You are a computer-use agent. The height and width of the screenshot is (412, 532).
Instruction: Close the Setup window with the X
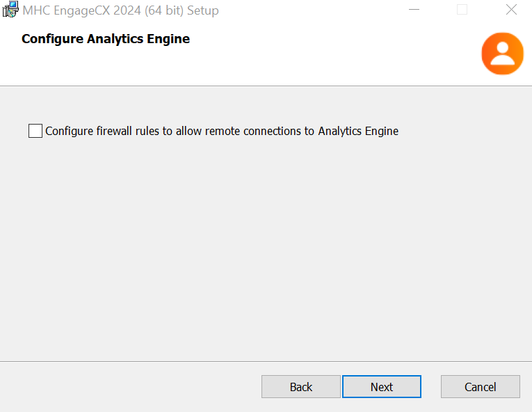pyautogui.click(x=511, y=10)
